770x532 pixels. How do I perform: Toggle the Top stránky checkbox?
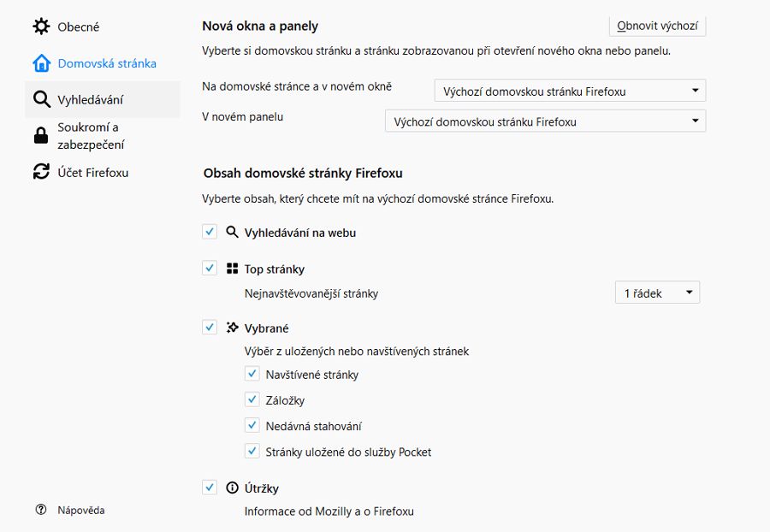click(210, 269)
